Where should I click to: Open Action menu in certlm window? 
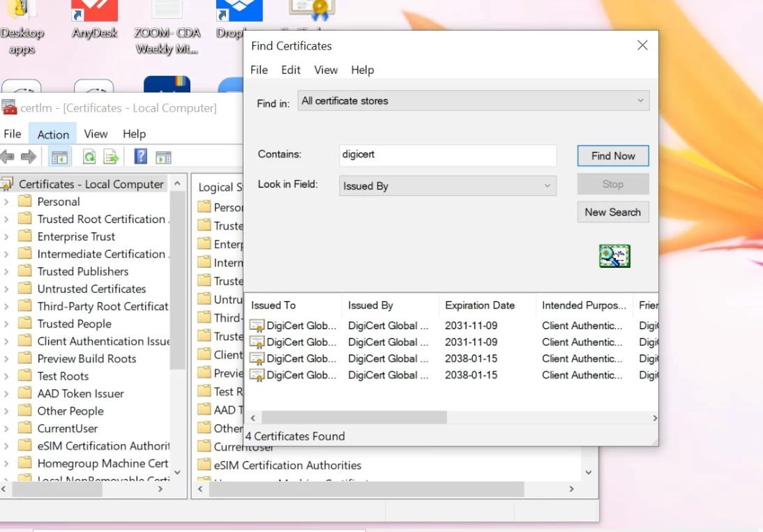(53, 134)
